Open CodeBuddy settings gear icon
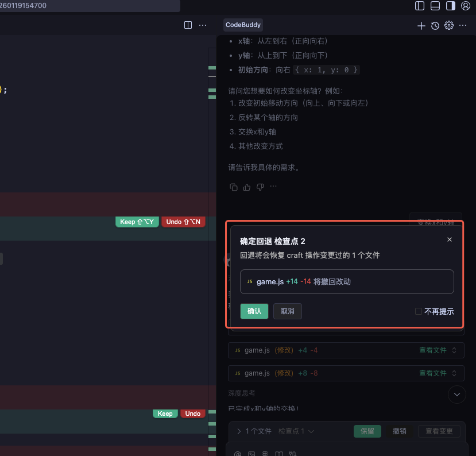 (449, 25)
